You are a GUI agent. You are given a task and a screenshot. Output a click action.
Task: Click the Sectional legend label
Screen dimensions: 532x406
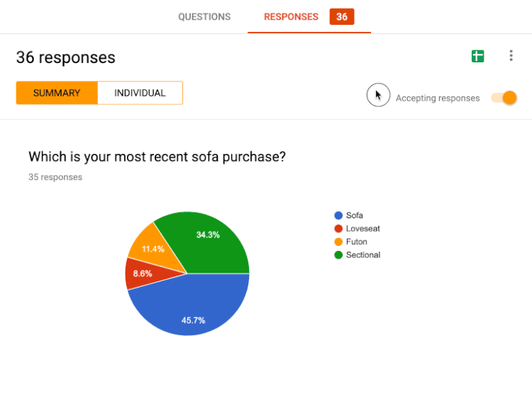click(x=363, y=255)
